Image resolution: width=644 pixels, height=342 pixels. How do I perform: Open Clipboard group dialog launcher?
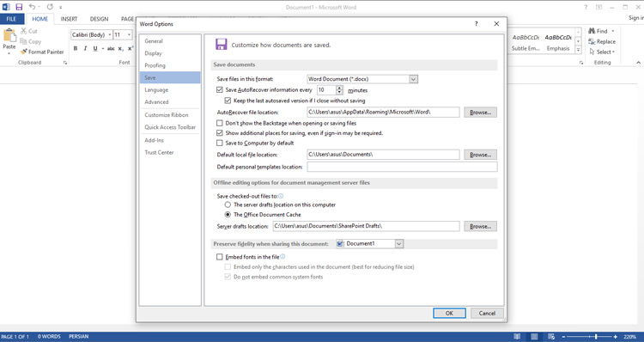(65, 63)
